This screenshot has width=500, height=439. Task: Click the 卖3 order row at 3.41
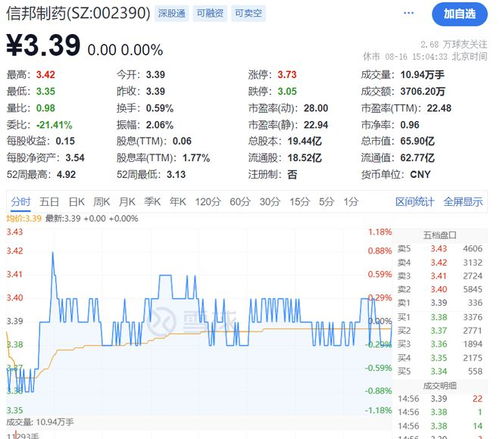point(440,276)
